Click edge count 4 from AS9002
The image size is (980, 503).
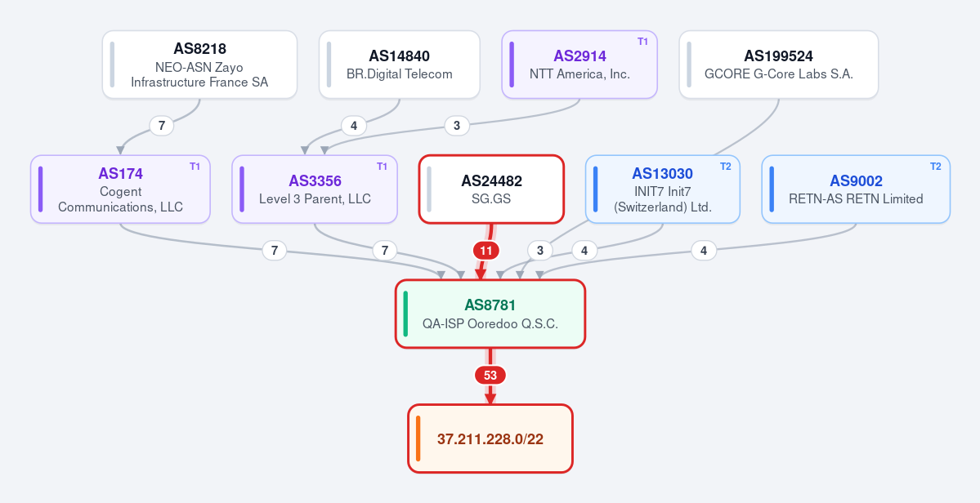(x=704, y=251)
